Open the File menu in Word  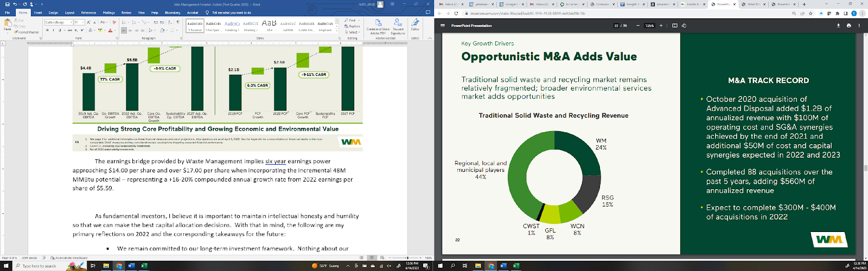[x=8, y=12]
